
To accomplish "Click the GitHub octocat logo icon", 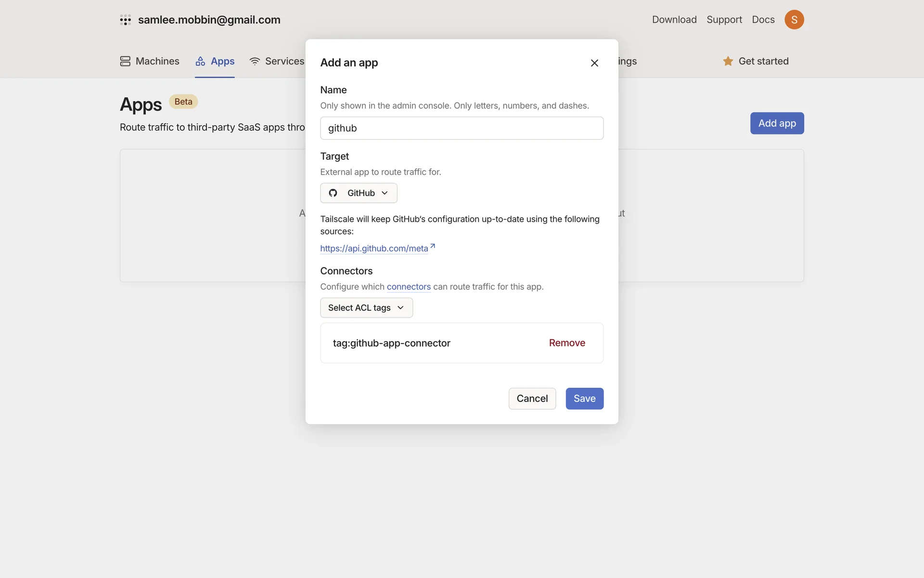I will click(x=333, y=193).
